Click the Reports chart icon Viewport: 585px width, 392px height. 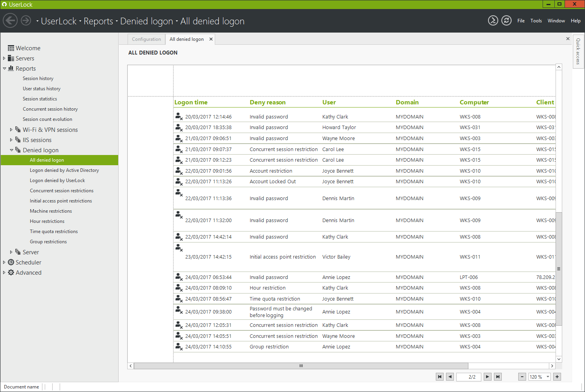click(11, 68)
